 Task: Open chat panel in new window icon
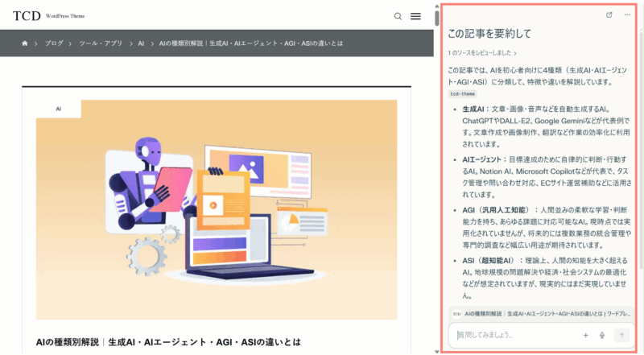tap(609, 14)
